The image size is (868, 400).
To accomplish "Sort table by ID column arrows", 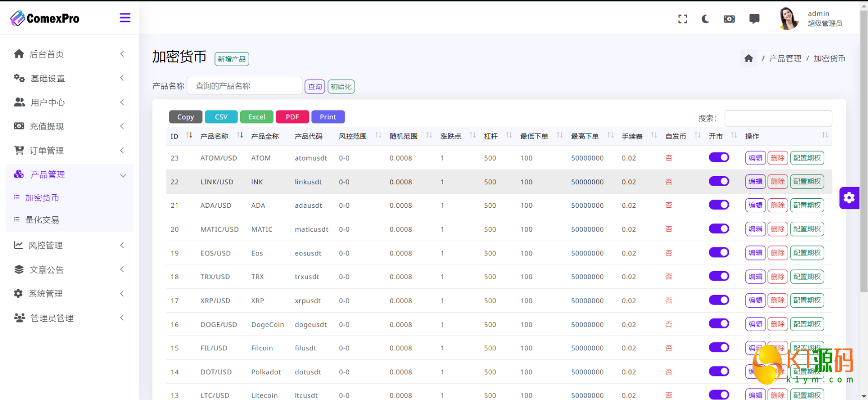I will pos(189,136).
